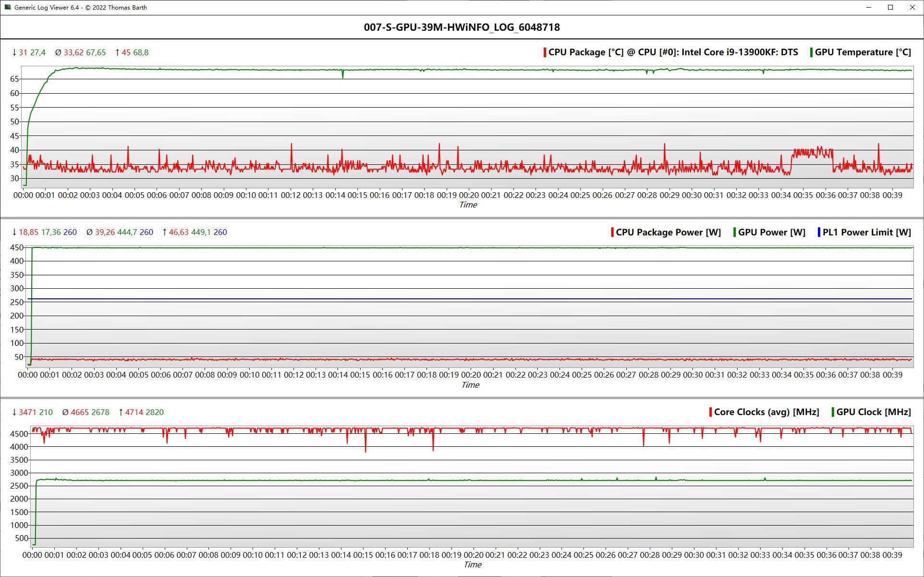Select the Core Clocks (avg) [MHz] legend label
924x577 pixels.
tap(766, 412)
